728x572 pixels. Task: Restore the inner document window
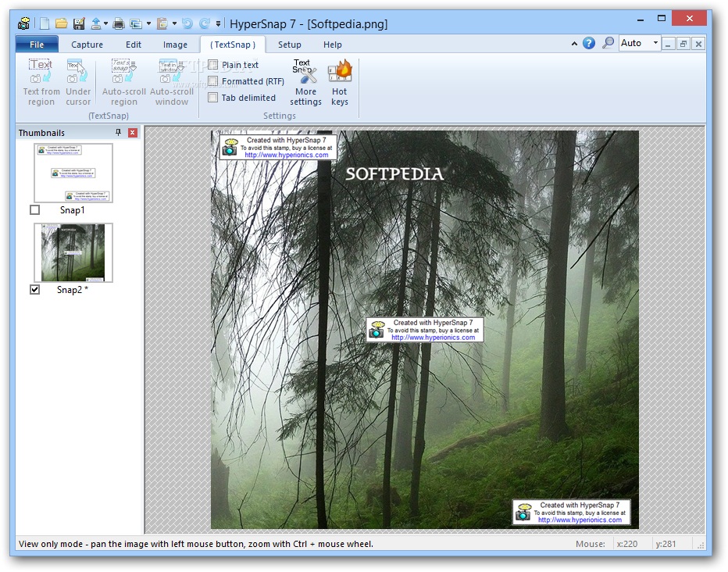683,44
